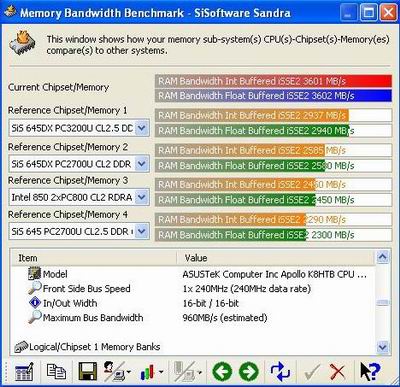Select the Model row label
The width and height of the screenshot is (400, 387).
pyautogui.click(x=55, y=274)
